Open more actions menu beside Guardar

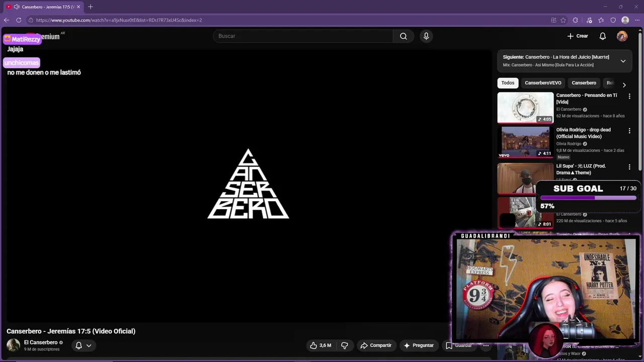tap(486, 345)
